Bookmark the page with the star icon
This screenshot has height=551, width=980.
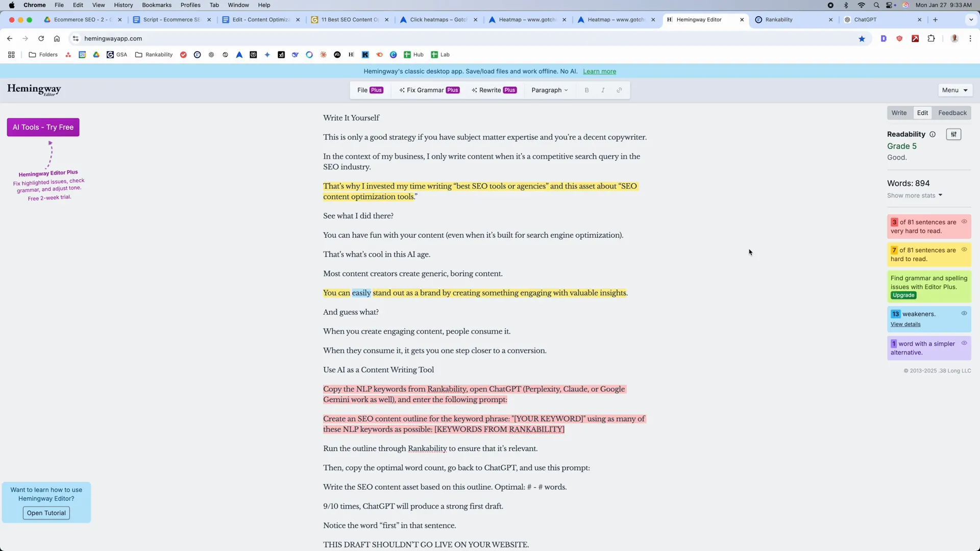tap(862, 38)
